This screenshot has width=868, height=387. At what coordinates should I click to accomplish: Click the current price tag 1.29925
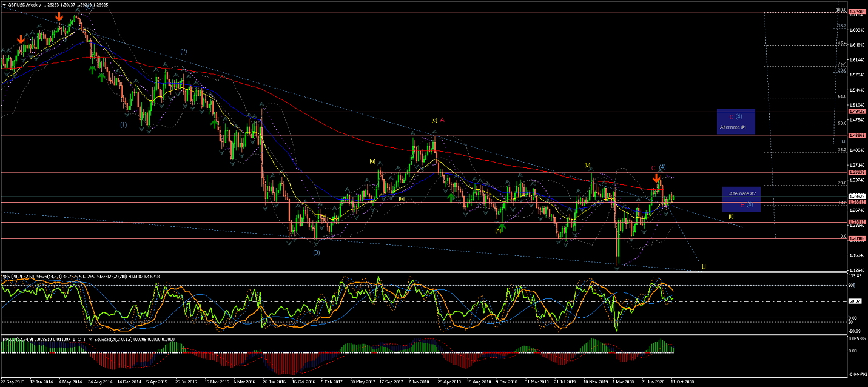point(857,196)
